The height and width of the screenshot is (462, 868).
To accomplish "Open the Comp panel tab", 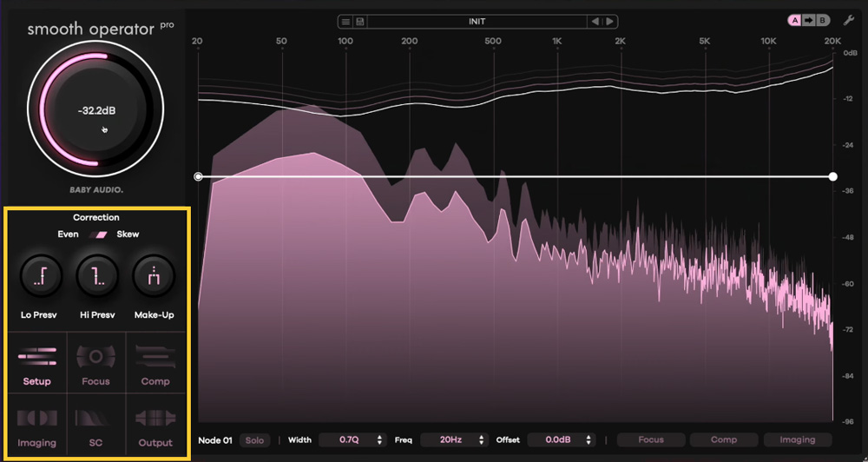I will point(155,363).
